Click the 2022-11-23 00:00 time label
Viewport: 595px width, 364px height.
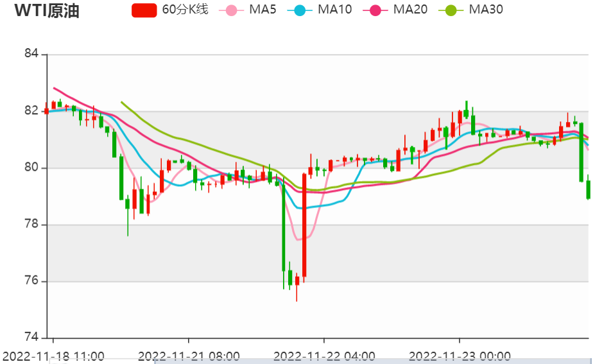(460, 356)
